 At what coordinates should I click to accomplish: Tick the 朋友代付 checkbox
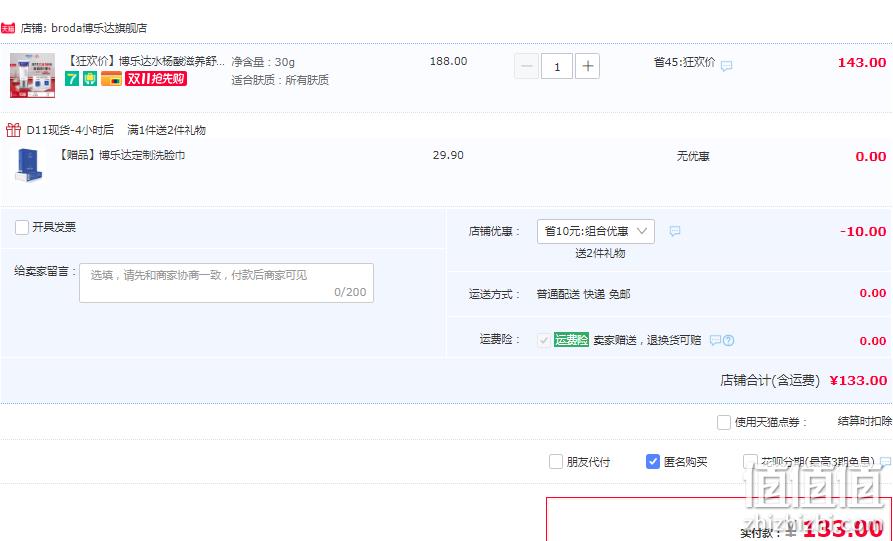(556, 462)
